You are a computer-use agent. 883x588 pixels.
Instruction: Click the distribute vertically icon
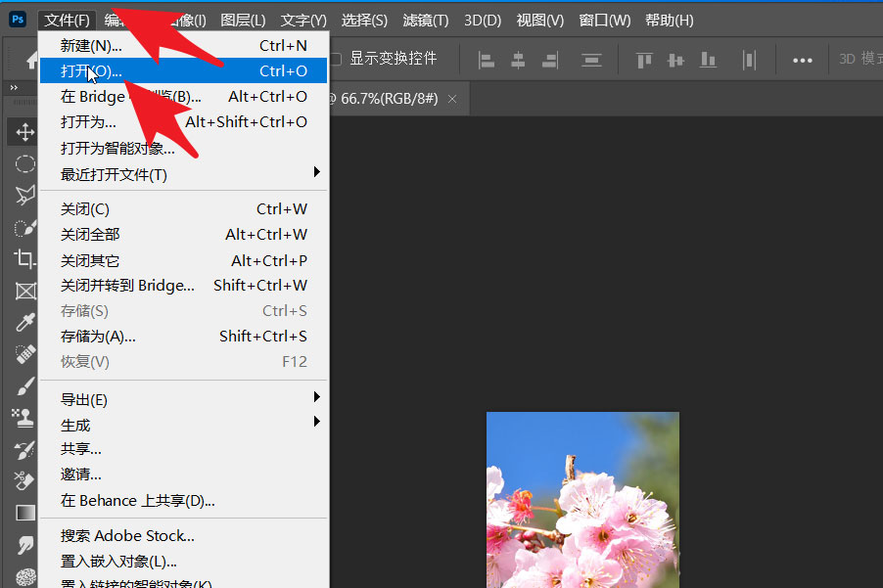click(591, 60)
